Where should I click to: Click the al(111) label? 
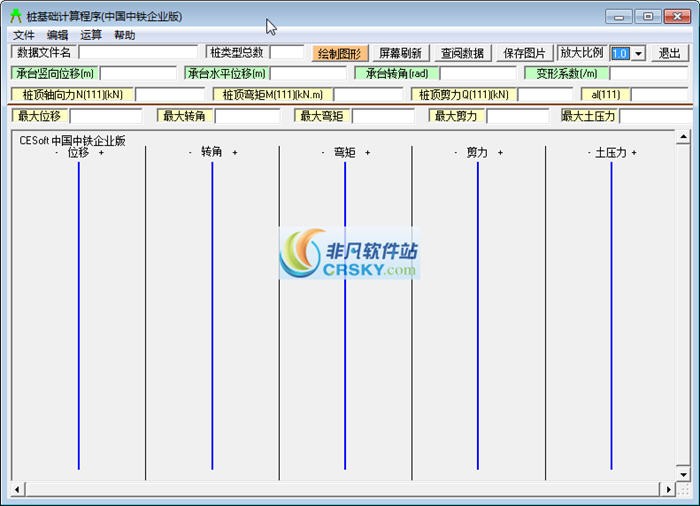606,94
